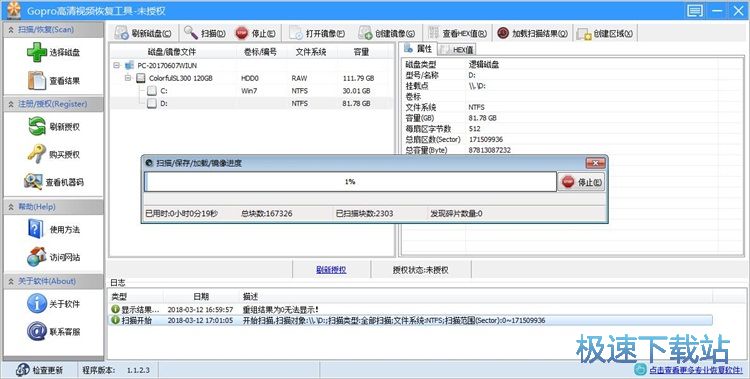The width and height of the screenshot is (750, 379).
Task: Open 购买授权 in the sidebar
Action: (54, 155)
